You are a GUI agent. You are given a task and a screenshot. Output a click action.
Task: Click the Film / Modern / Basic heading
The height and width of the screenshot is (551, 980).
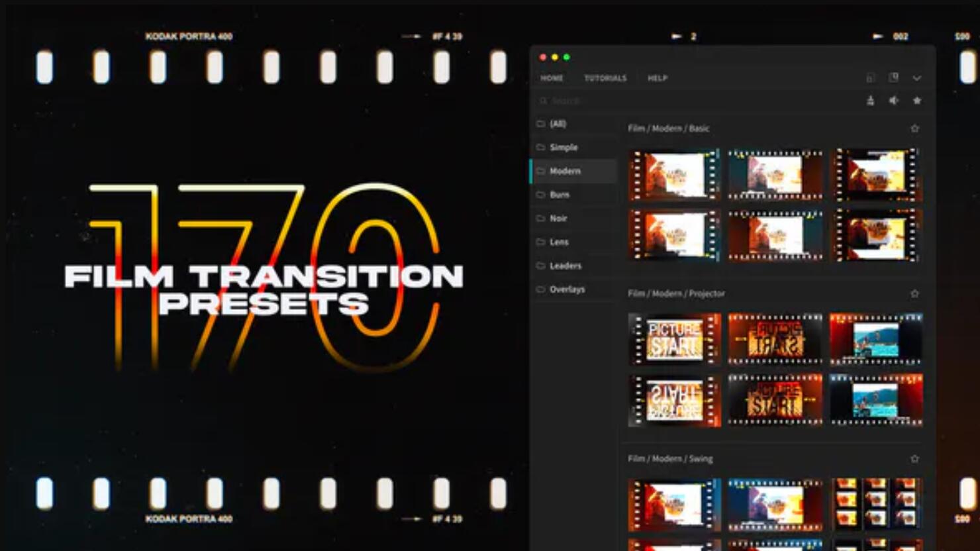tap(669, 128)
